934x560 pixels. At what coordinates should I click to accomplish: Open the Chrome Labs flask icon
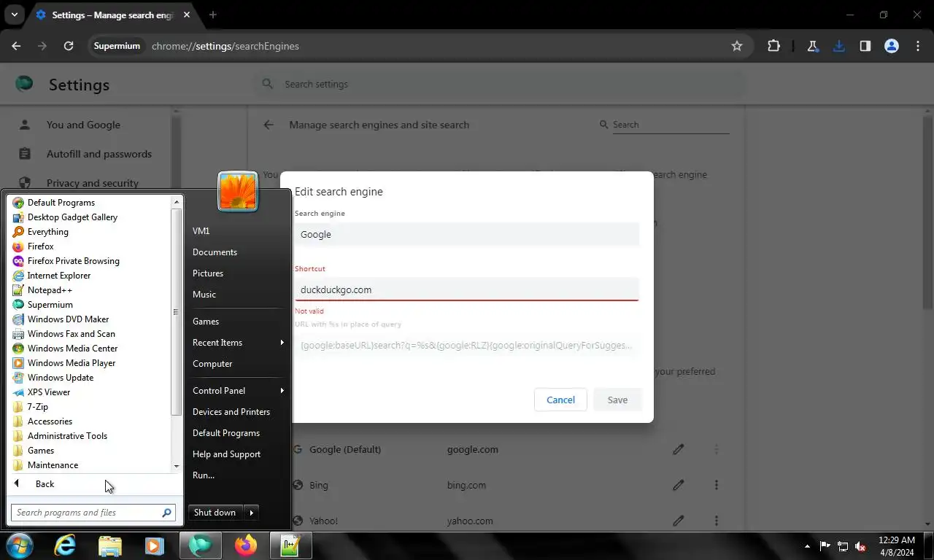(812, 46)
